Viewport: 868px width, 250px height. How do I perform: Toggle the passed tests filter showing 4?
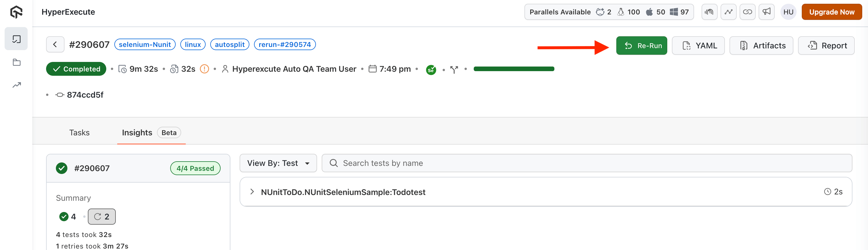68,217
